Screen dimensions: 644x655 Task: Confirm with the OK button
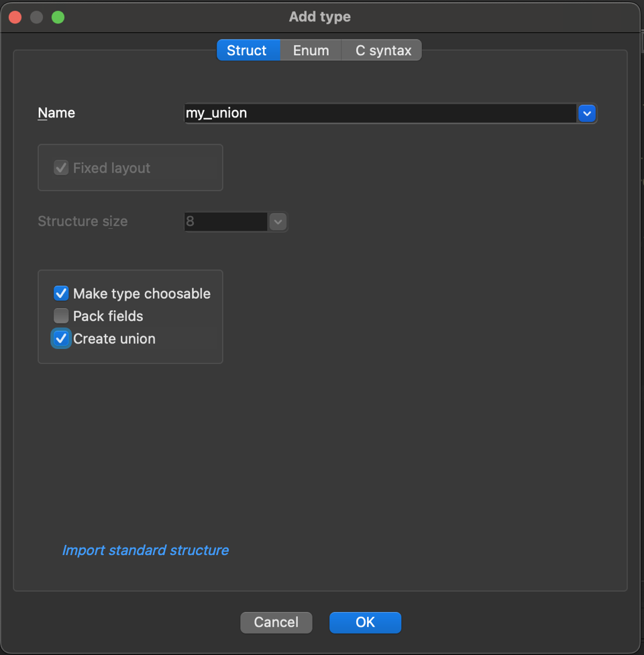(365, 622)
